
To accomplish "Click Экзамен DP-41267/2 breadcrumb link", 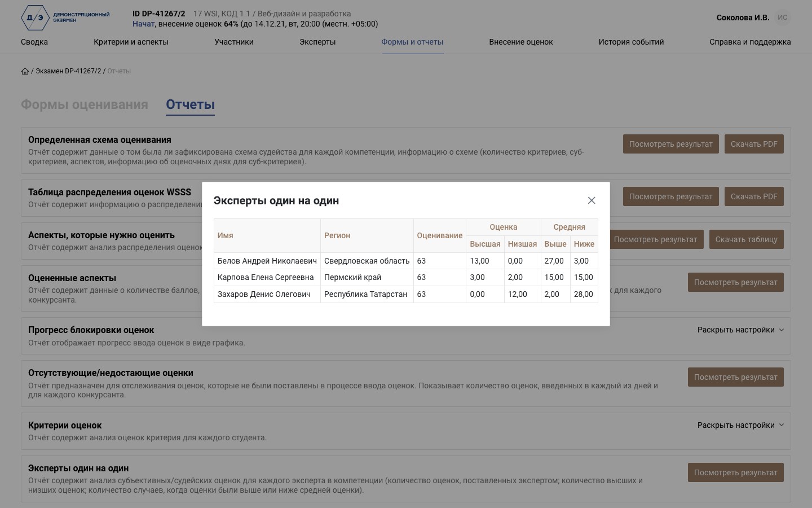I will (68, 71).
